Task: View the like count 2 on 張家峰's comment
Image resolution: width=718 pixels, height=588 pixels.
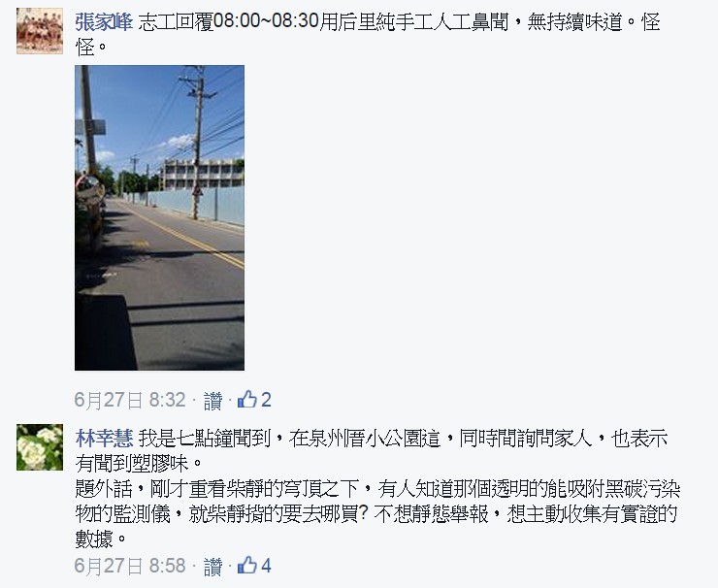Action: click(266, 400)
